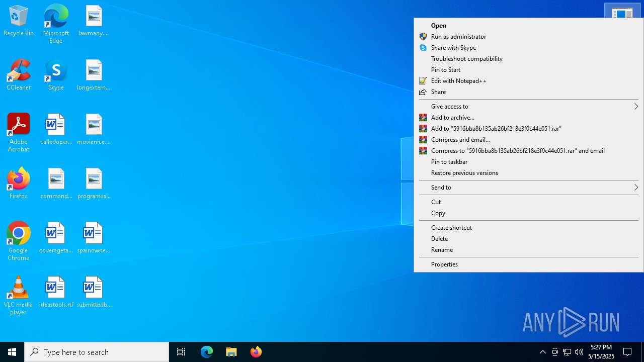Select the CCleaner desktop shortcut

[19, 75]
